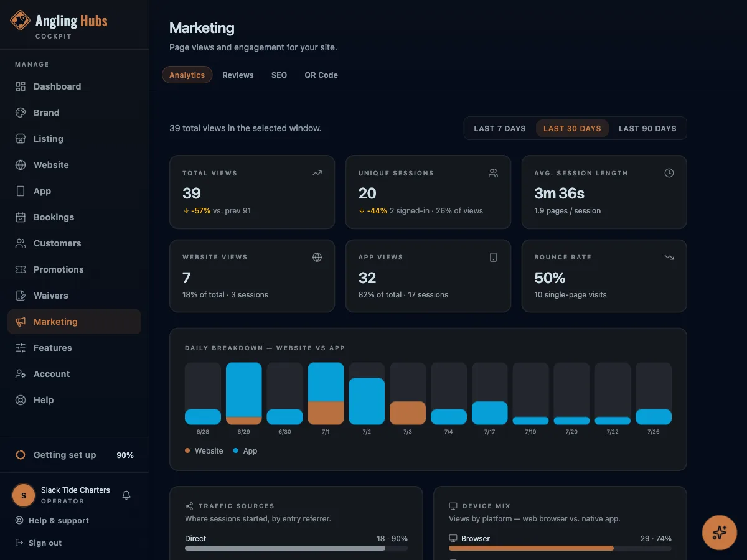Click the Brand palette icon in sidebar
The width and height of the screenshot is (747, 560).
(x=21, y=113)
